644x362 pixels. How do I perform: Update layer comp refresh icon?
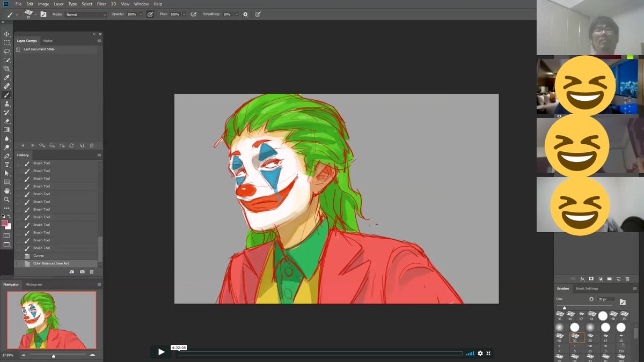71,145
